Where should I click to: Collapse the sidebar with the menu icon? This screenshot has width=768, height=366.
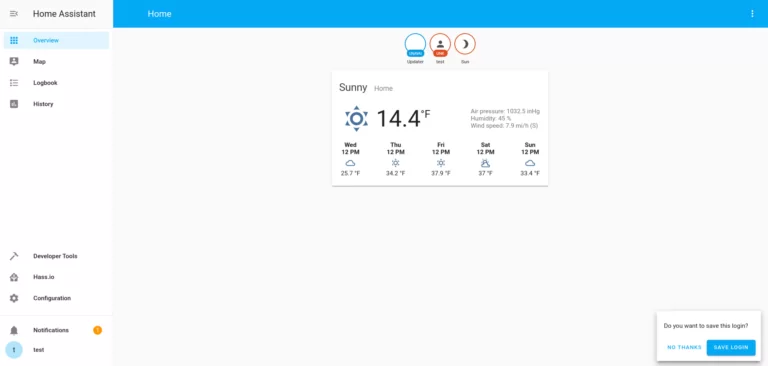click(x=14, y=14)
